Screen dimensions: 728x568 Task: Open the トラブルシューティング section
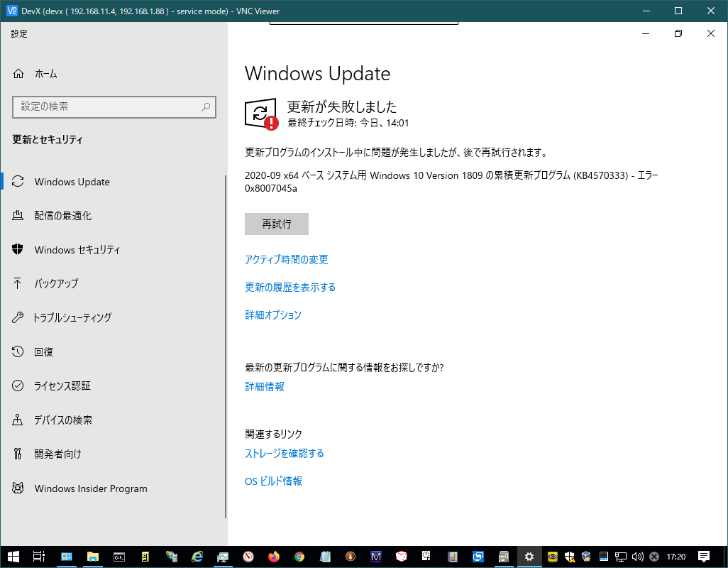coord(113,317)
